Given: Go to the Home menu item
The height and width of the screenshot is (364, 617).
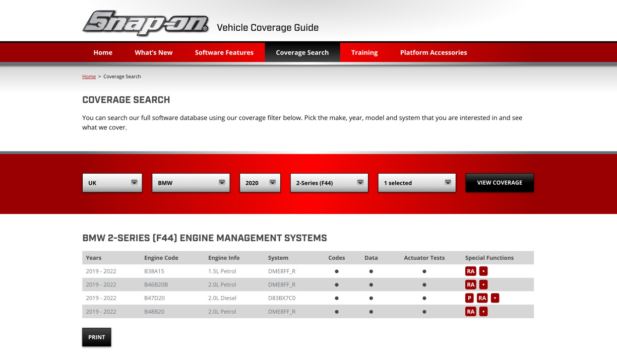Looking at the screenshot, I should coord(103,52).
